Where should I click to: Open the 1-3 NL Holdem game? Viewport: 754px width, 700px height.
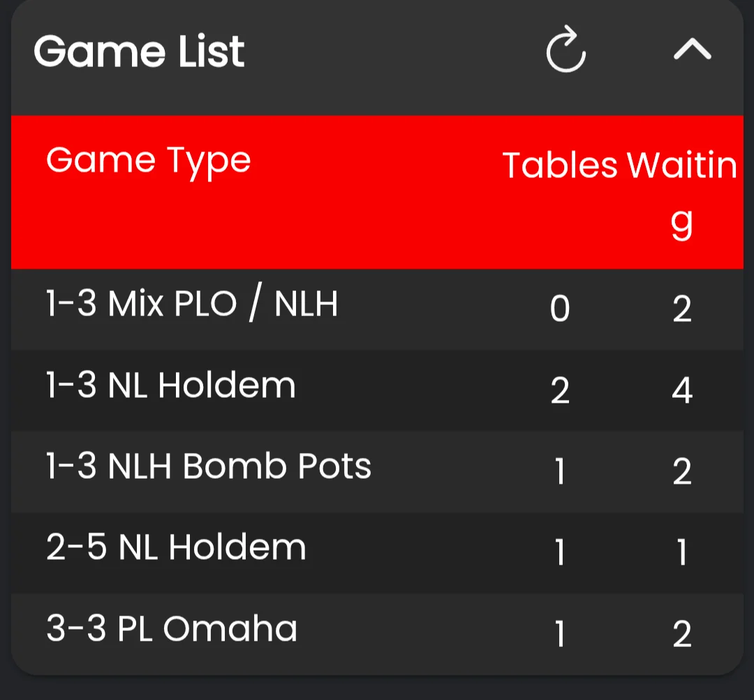pos(377,390)
